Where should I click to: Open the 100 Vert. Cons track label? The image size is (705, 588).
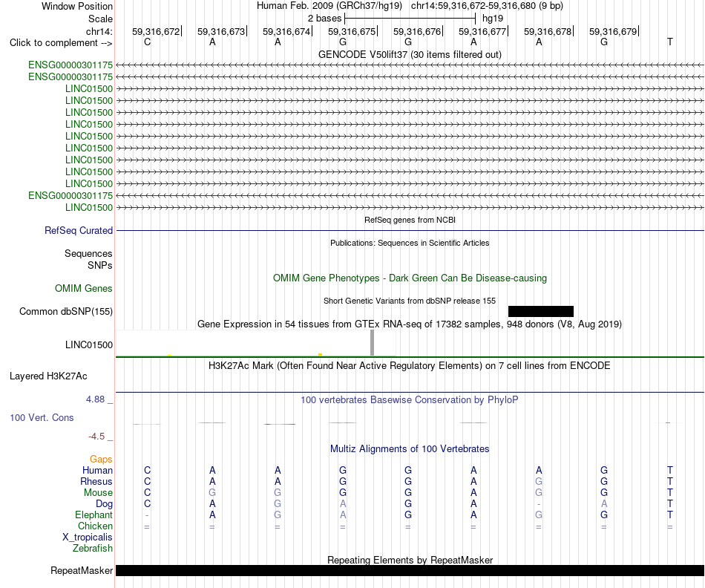point(42,417)
